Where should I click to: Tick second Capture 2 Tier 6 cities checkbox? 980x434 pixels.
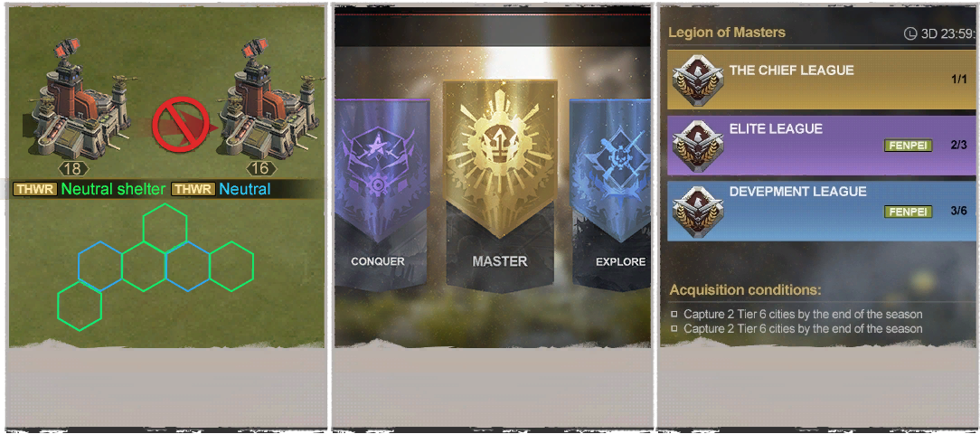point(674,328)
